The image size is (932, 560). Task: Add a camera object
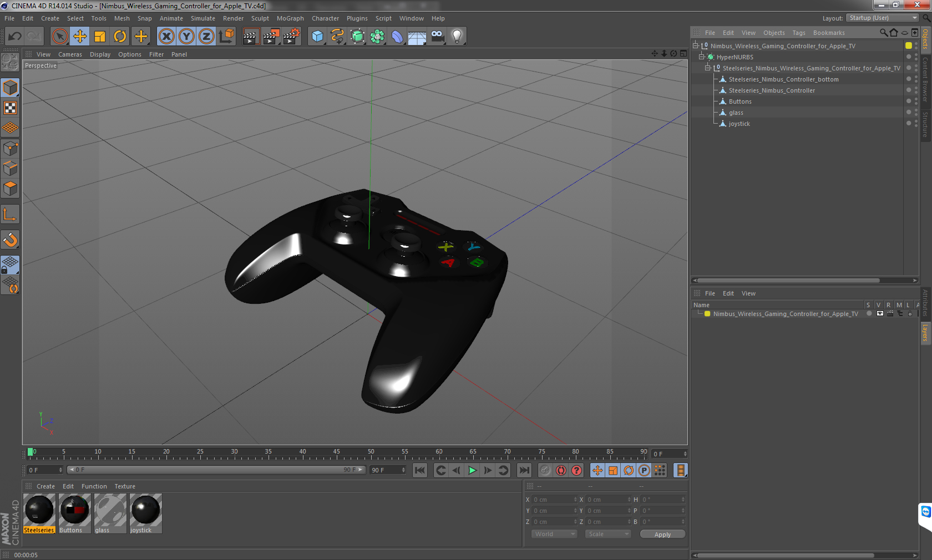437,37
